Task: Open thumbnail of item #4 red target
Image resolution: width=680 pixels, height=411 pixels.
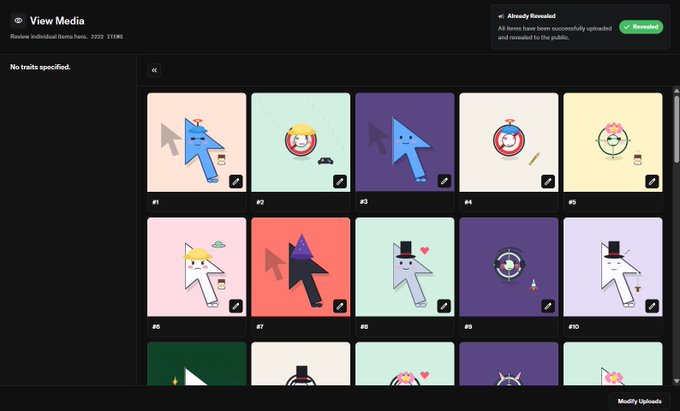Action: pyautogui.click(x=509, y=142)
